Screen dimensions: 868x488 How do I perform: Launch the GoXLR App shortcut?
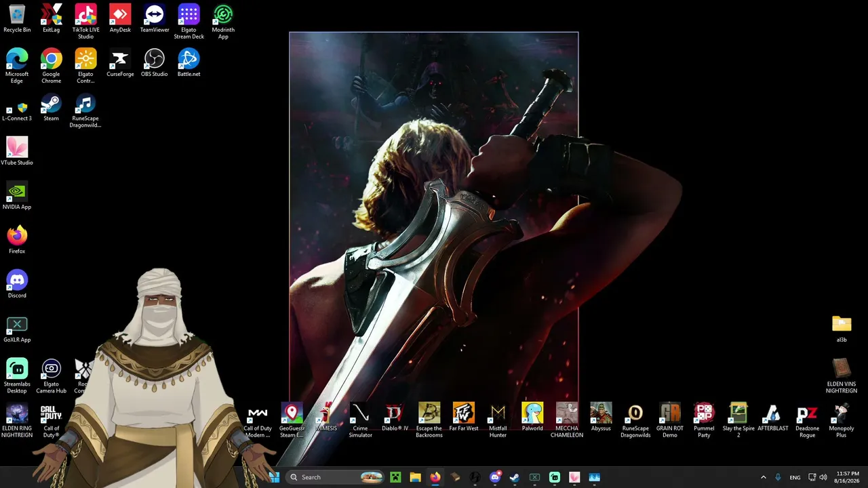click(x=17, y=329)
